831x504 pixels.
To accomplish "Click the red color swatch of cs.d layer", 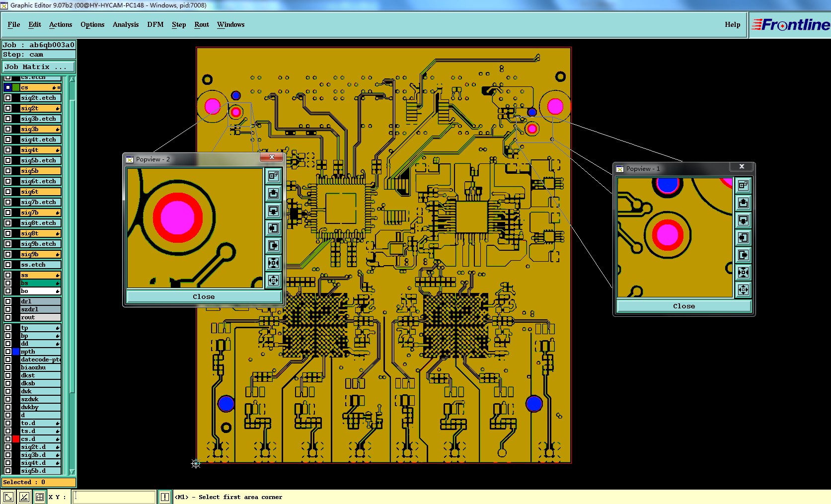I will click(16, 439).
